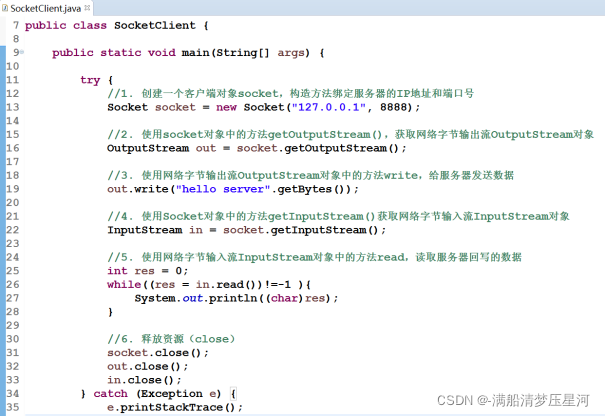Click the comment //6. close

171,339
